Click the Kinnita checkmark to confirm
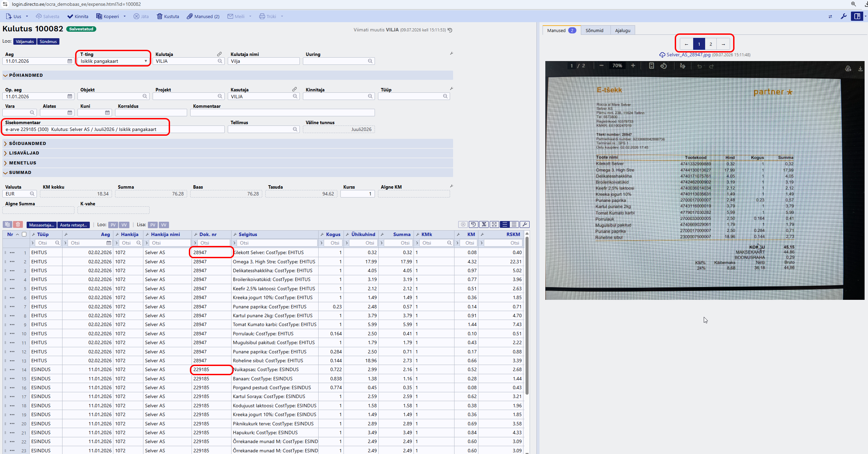Image resolution: width=868 pixels, height=454 pixels. [x=78, y=16]
